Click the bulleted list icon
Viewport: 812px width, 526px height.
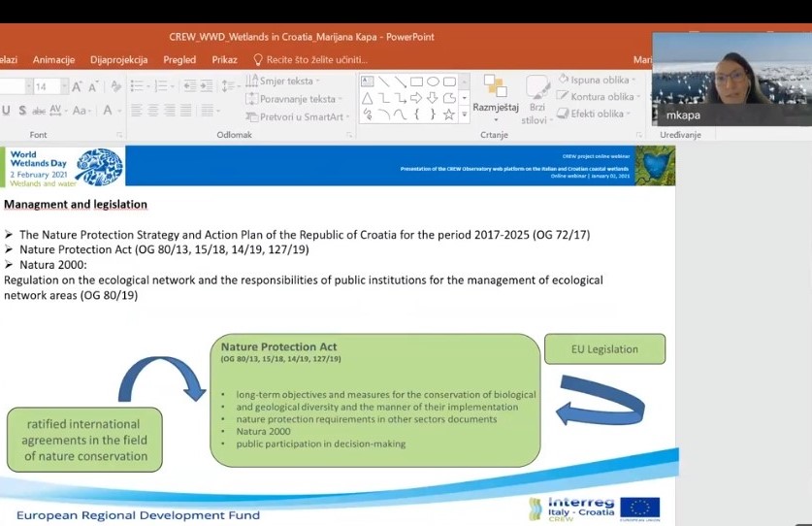[x=138, y=86]
